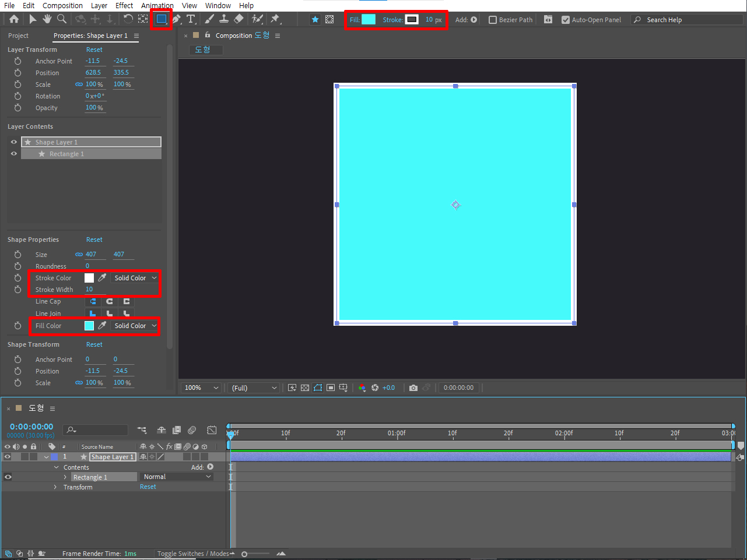Image resolution: width=747 pixels, height=560 pixels.
Task: Select the Puppet Pin tool
Action: click(276, 19)
